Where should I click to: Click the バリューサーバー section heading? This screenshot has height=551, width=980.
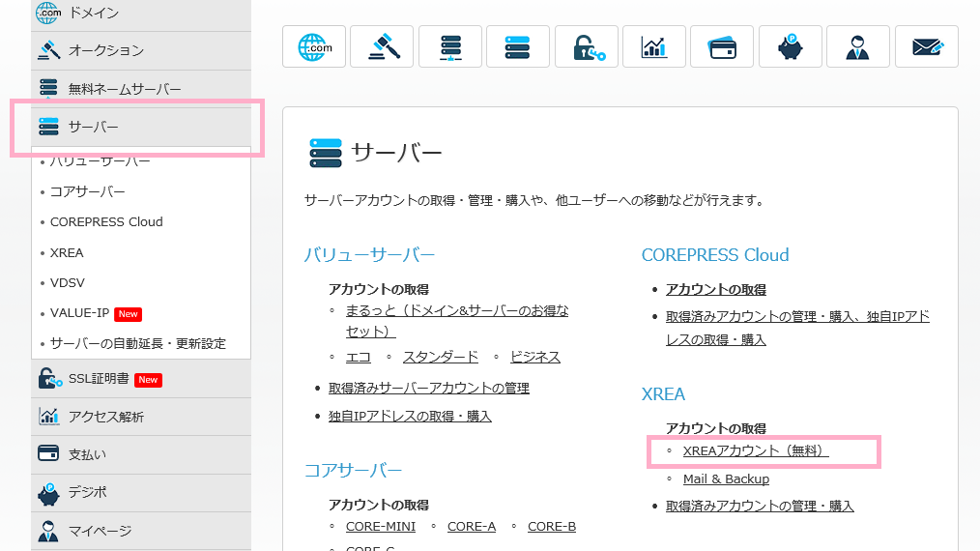[x=369, y=255]
